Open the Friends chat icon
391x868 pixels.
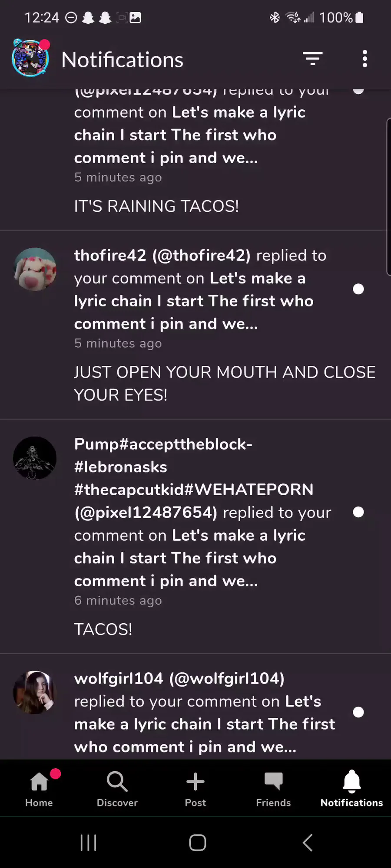(x=273, y=788)
